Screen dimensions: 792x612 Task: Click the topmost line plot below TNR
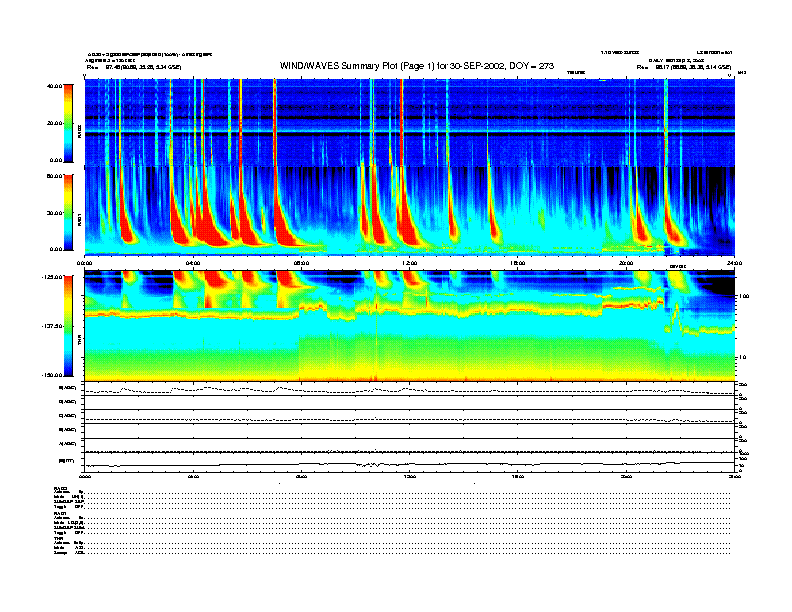click(x=409, y=389)
